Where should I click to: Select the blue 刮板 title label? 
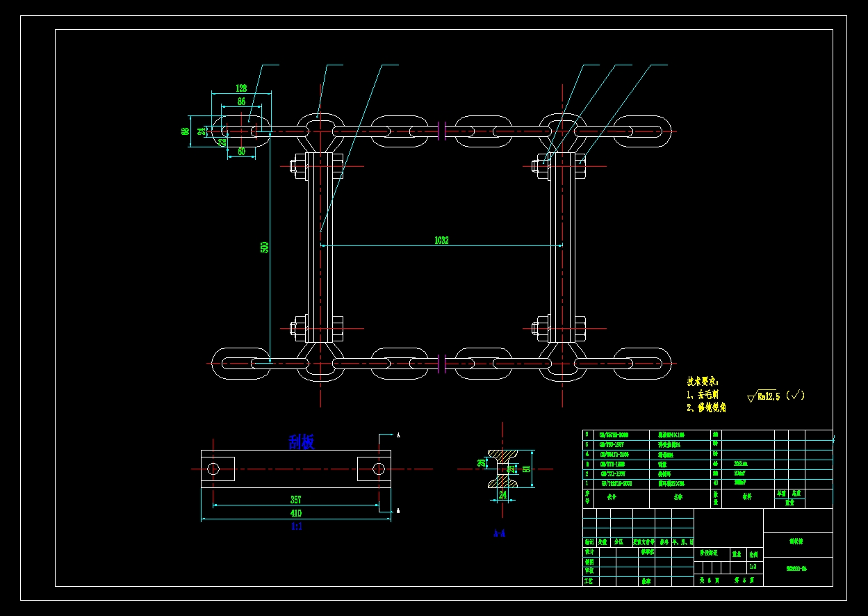302,441
